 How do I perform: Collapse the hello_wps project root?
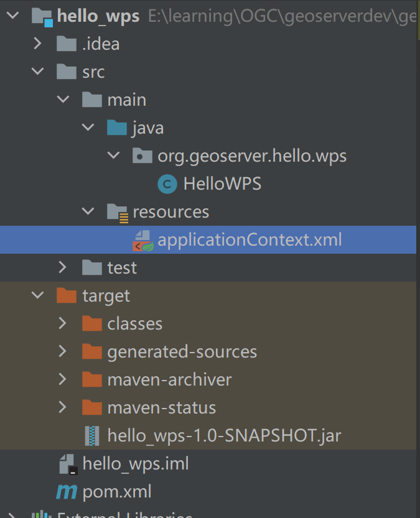click(12, 16)
